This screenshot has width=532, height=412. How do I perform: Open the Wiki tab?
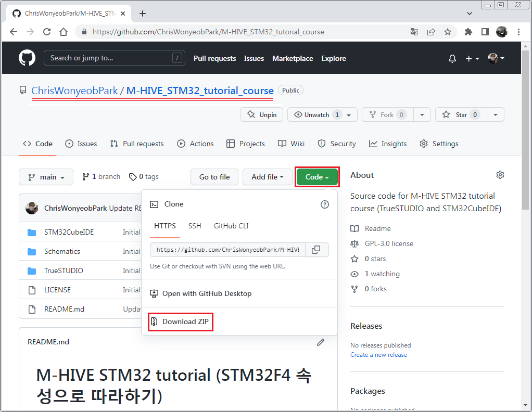(291, 144)
